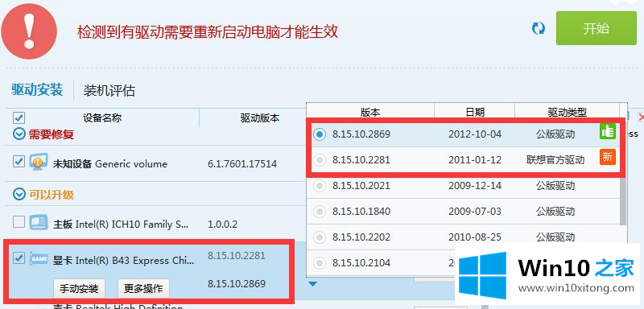Click the motherboard icon beside 主板
This screenshot has width=644, height=309.
(x=39, y=223)
